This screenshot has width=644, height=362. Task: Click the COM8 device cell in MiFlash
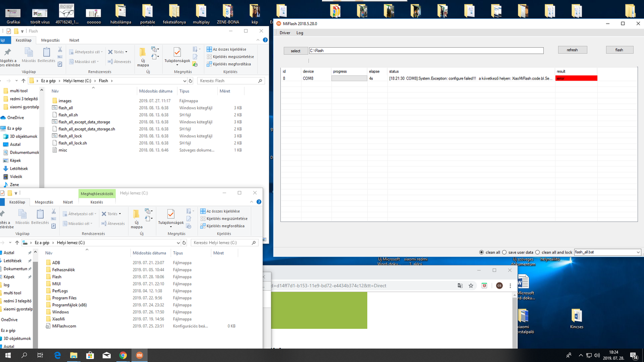click(308, 78)
